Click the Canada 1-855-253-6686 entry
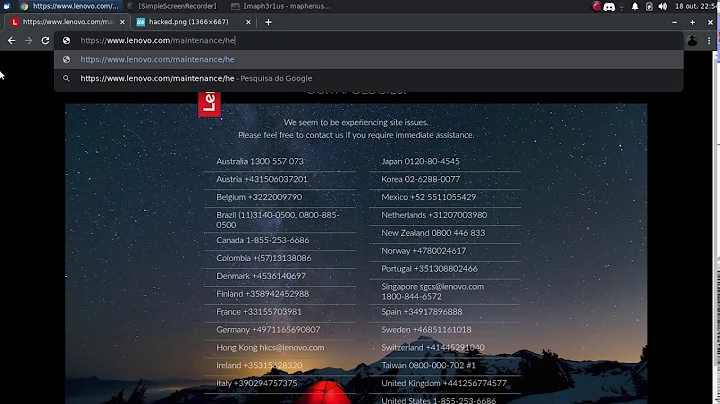Viewport: 720px width, 404px height. (x=263, y=240)
